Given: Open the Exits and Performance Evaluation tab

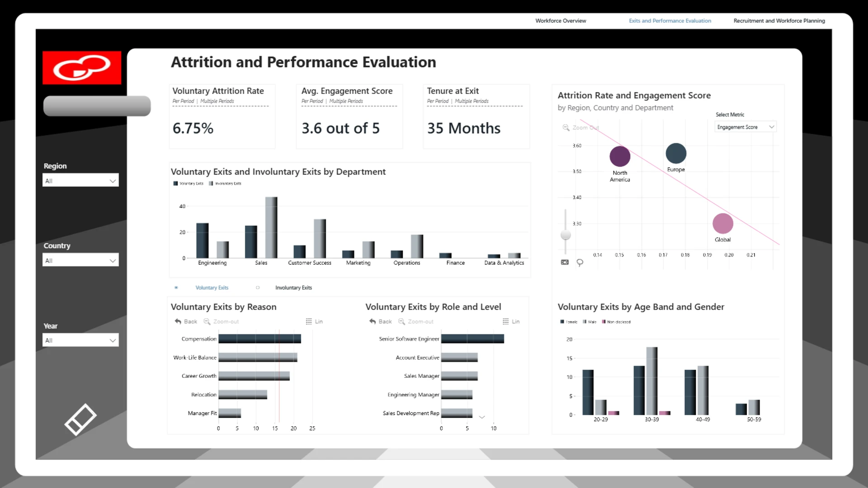Looking at the screenshot, I should (x=670, y=21).
